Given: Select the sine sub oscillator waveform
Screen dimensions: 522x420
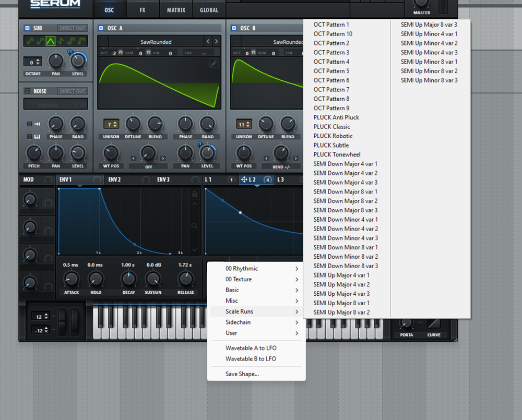Looking at the screenshot, I should point(30,40).
